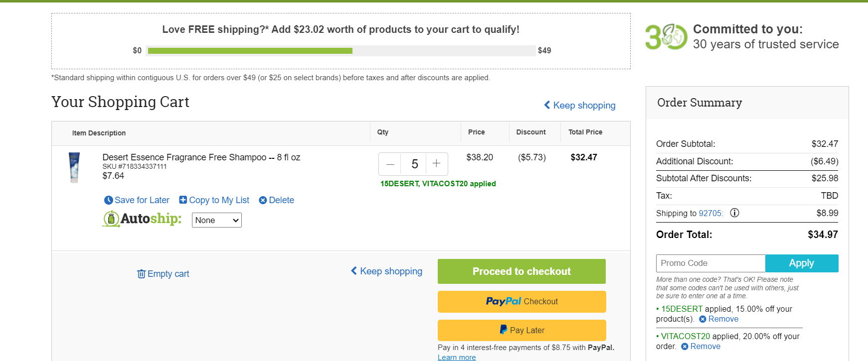Click the Delete item x icon
Image resolution: width=868 pixels, height=361 pixels.
click(x=263, y=200)
